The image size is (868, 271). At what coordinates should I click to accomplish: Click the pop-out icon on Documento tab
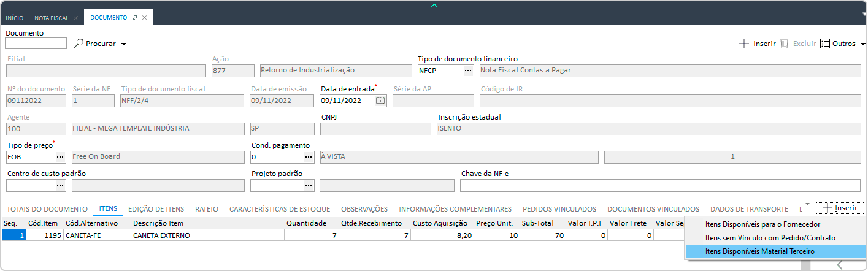pyautogui.click(x=134, y=18)
